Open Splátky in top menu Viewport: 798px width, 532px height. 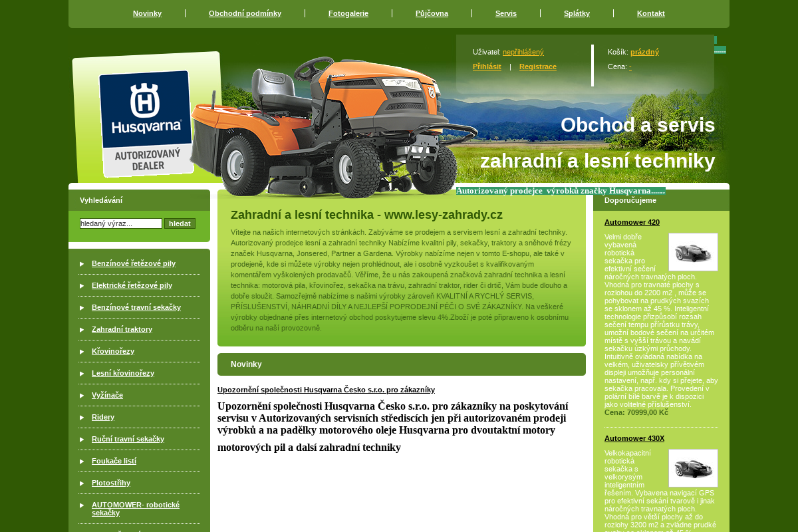(577, 13)
